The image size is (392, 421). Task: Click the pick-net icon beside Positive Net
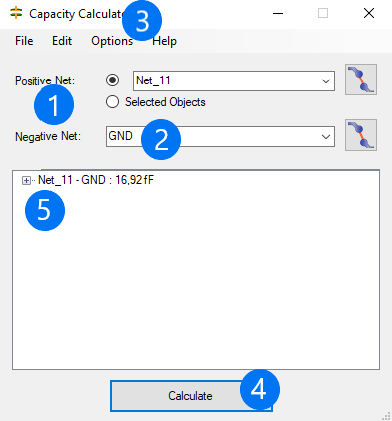pyautogui.click(x=361, y=80)
